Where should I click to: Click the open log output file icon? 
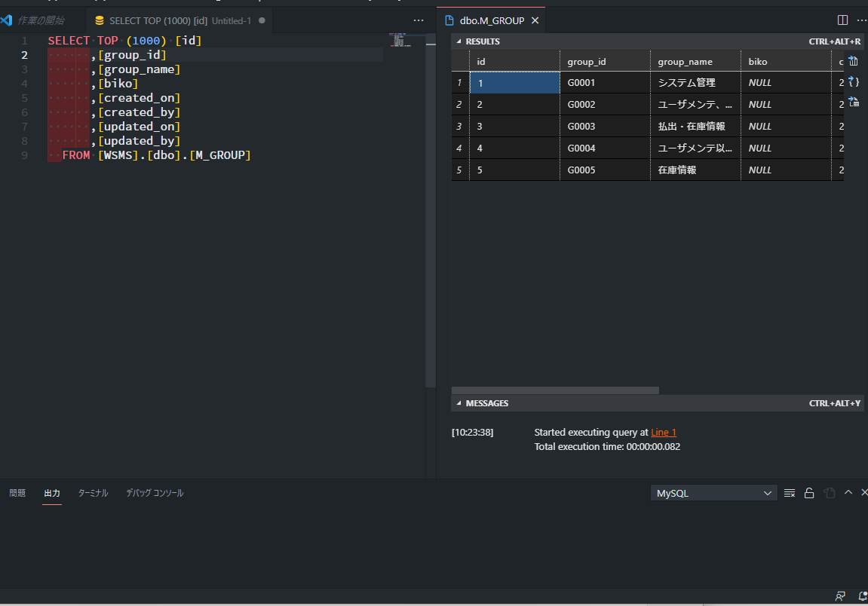(x=829, y=493)
